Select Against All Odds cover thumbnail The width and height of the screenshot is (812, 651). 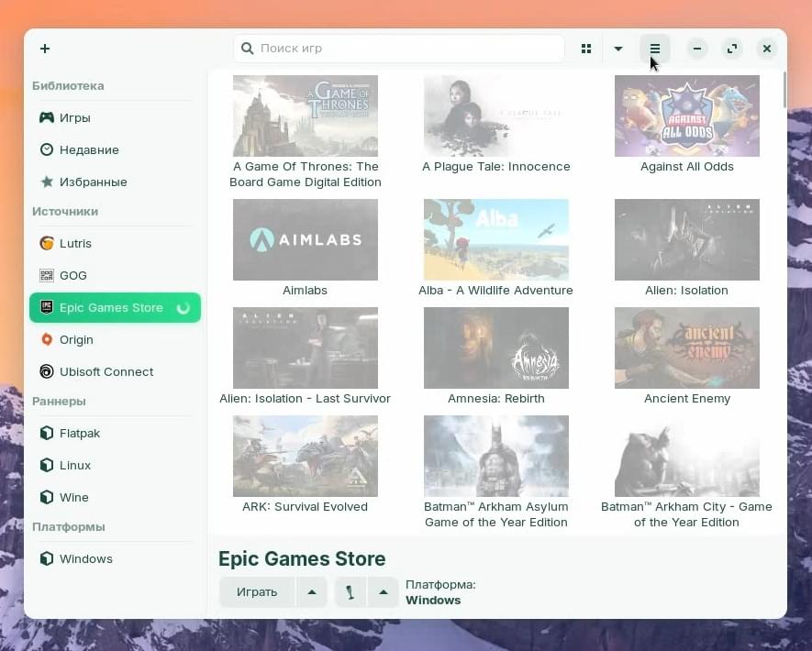tap(687, 116)
